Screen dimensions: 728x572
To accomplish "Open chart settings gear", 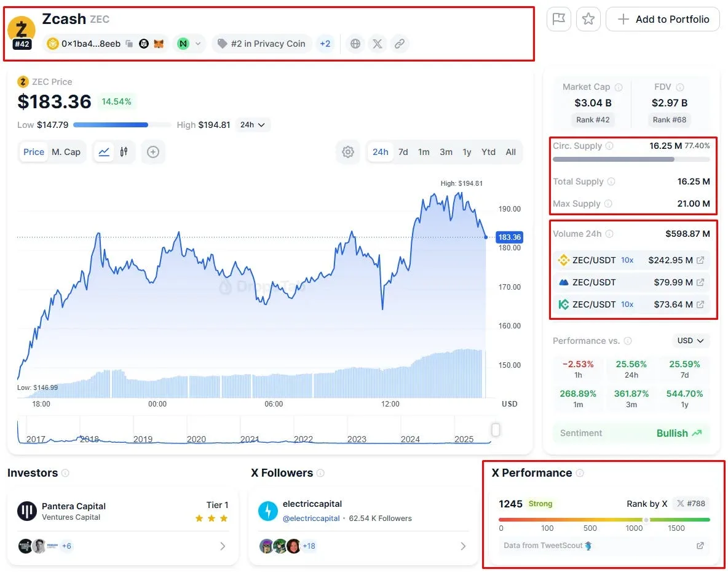I will [348, 152].
